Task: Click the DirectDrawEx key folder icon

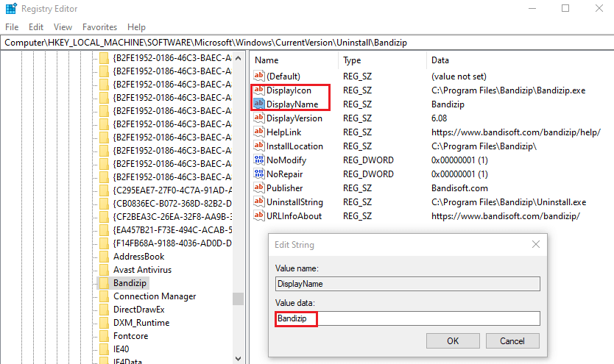Action: (104, 310)
